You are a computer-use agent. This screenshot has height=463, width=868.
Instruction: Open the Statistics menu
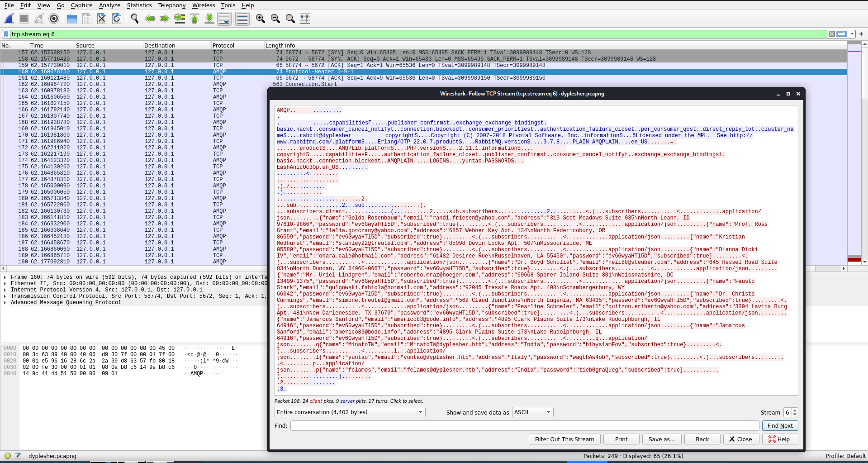[139, 5]
